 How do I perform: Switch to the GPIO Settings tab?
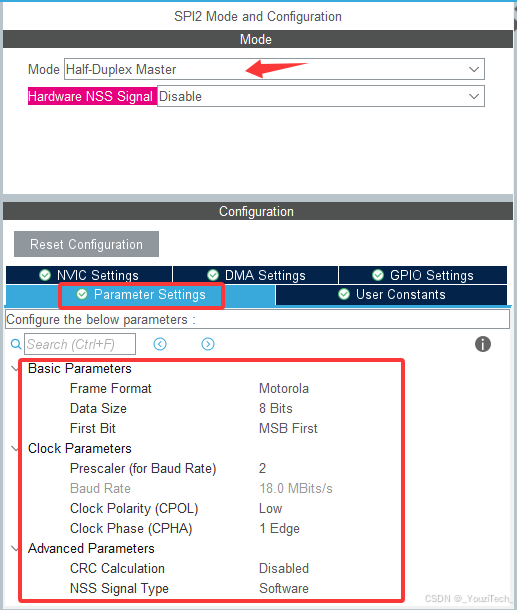click(x=423, y=275)
